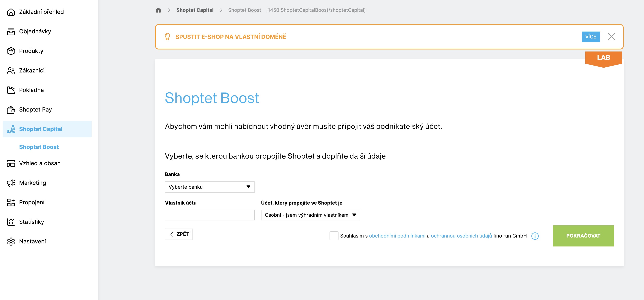Click the Základní přehled home icon
Viewport: 644px width, 300px height.
pos(11,12)
